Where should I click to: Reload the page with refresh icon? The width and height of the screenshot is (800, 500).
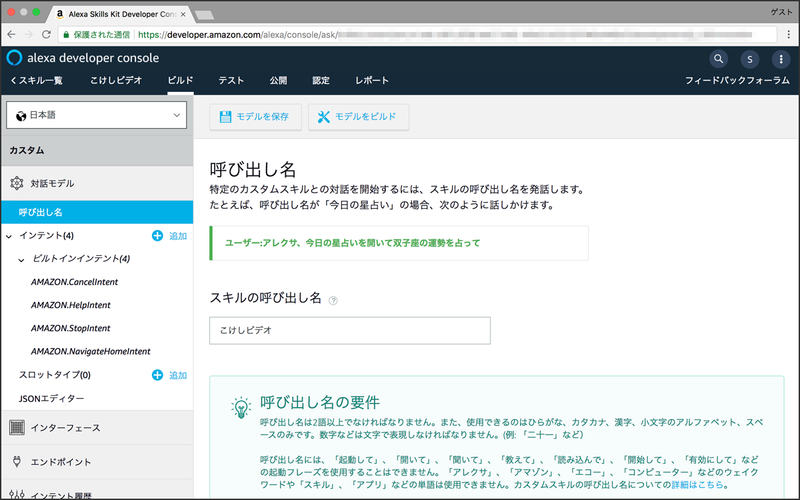[x=46, y=35]
